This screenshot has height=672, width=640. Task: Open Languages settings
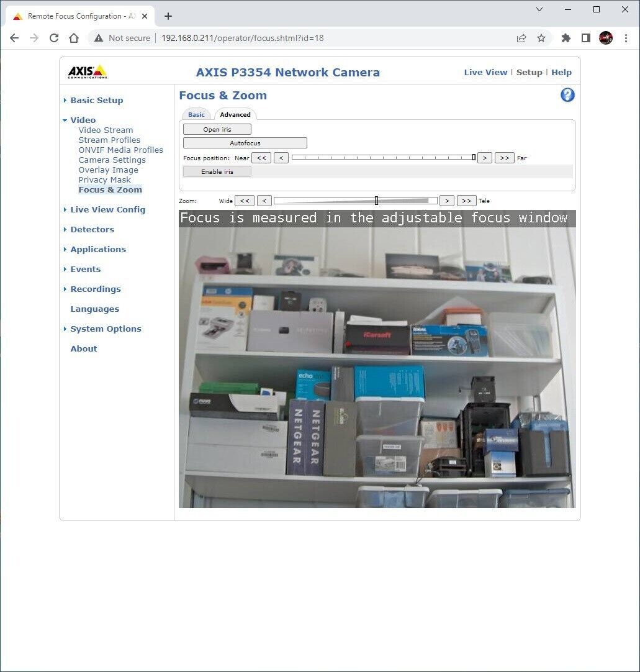[95, 309]
